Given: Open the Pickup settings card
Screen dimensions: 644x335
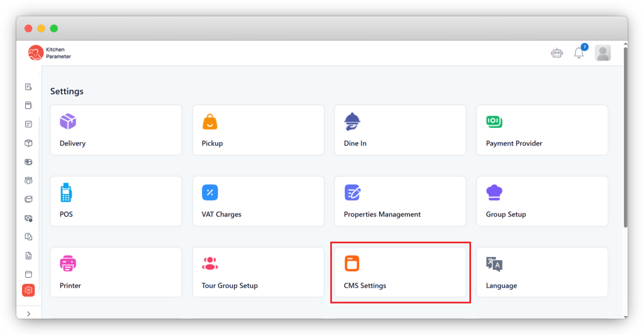Looking at the screenshot, I should [258, 130].
